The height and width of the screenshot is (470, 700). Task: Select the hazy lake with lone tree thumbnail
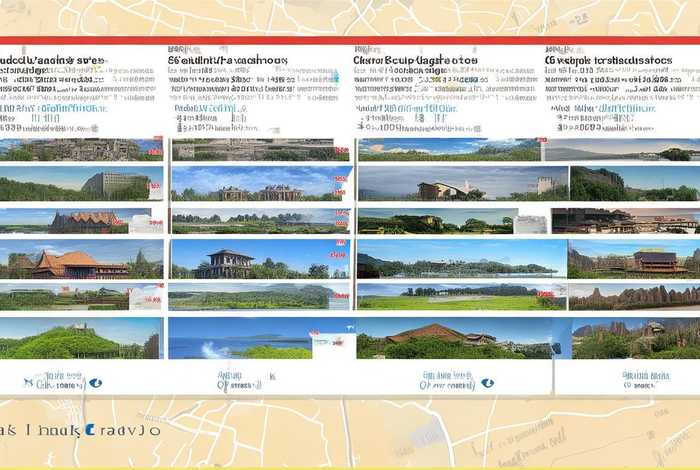[x=622, y=150]
